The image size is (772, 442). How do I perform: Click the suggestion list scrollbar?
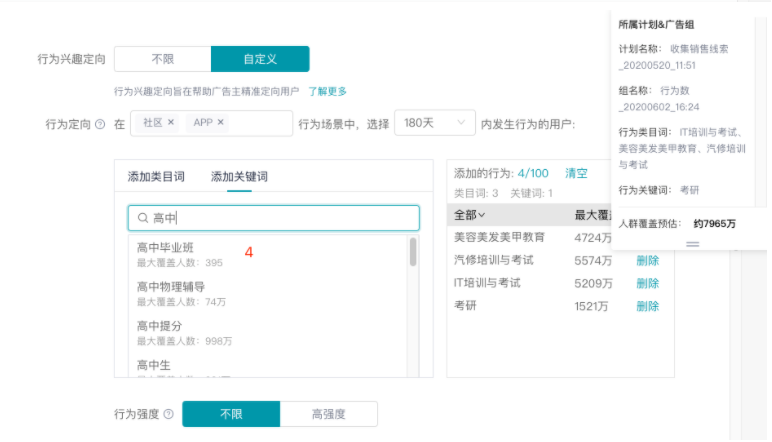coord(413,252)
